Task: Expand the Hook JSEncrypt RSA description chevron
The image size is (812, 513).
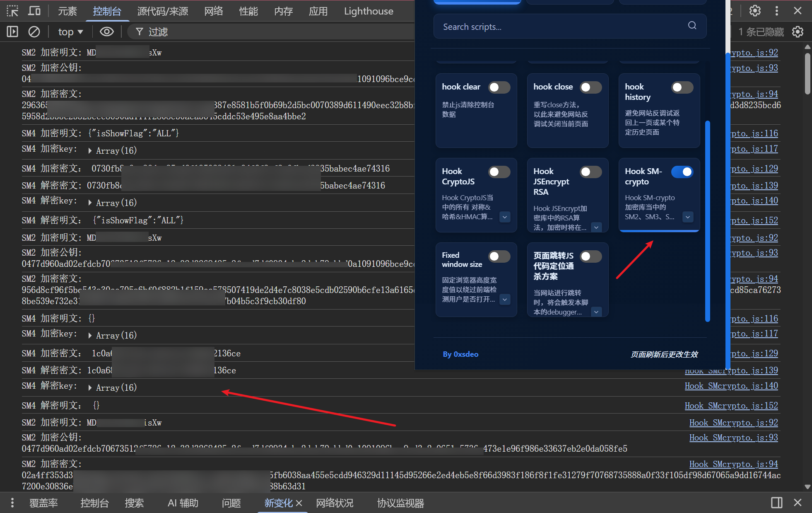Action: 596,227
